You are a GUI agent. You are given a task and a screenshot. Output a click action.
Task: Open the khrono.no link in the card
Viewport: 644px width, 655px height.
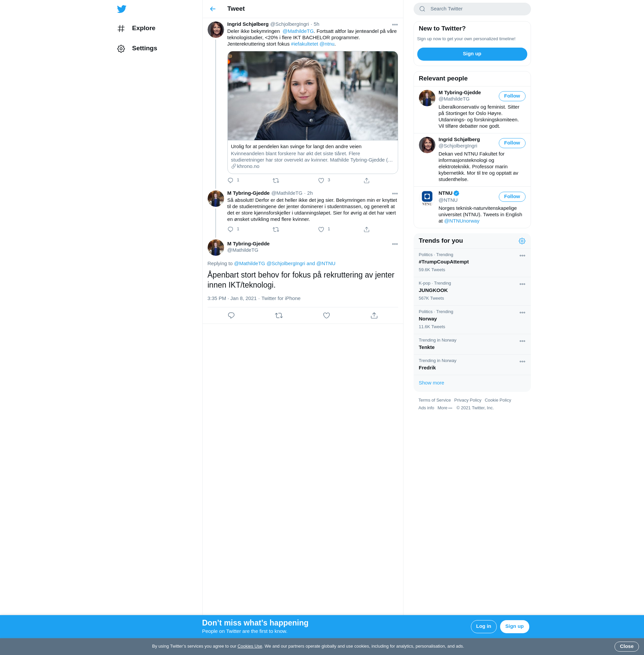click(248, 166)
